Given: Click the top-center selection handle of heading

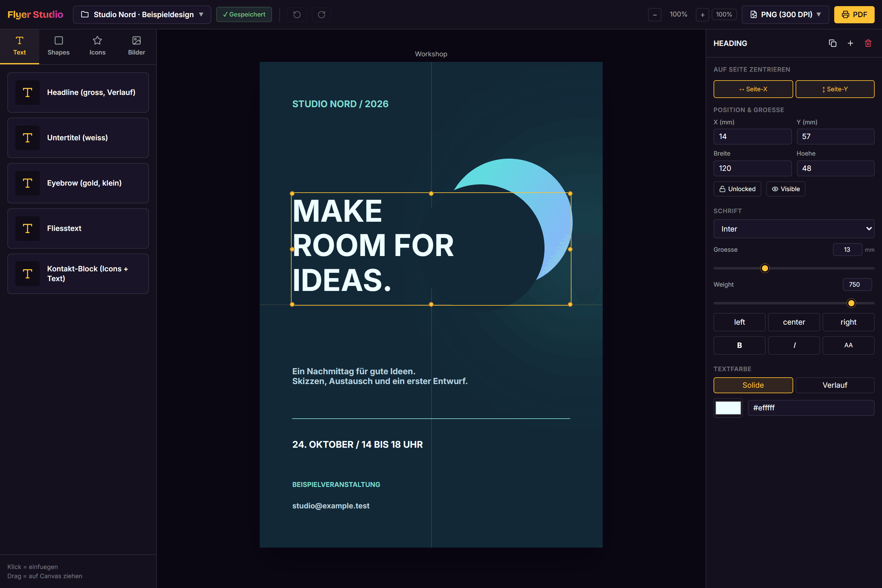Looking at the screenshot, I should [431, 194].
